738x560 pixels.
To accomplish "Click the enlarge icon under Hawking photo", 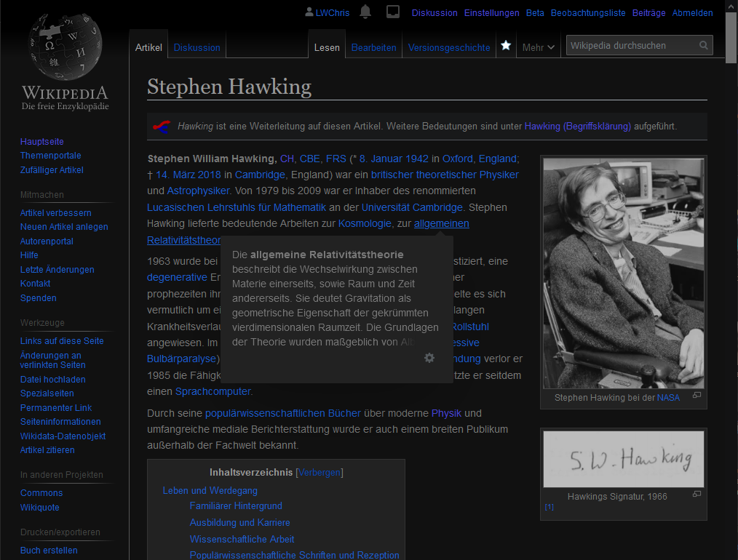I will coord(697,396).
